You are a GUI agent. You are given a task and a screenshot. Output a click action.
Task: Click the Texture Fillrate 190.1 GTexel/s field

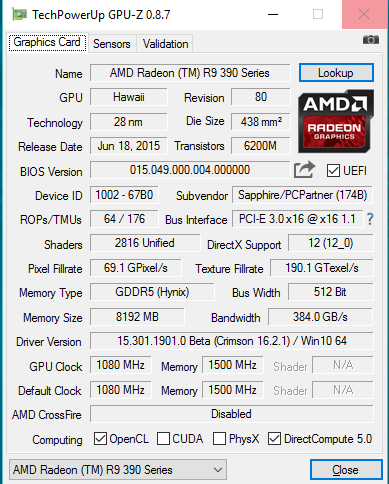[x=322, y=268]
